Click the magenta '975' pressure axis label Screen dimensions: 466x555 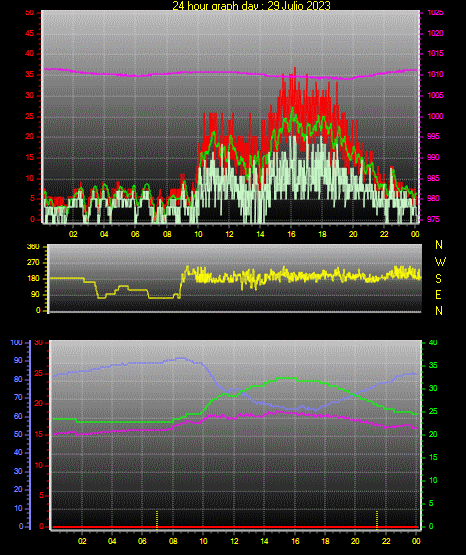coord(434,219)
